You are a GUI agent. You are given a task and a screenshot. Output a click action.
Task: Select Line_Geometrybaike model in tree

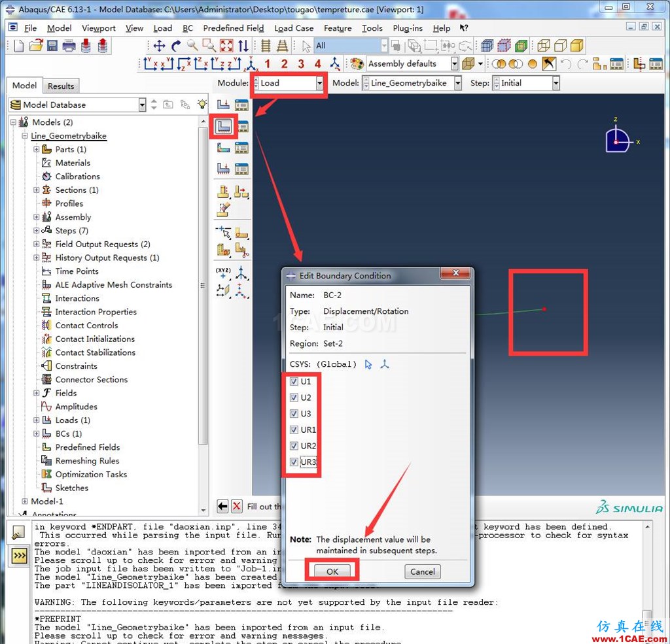tap(68, 136)
